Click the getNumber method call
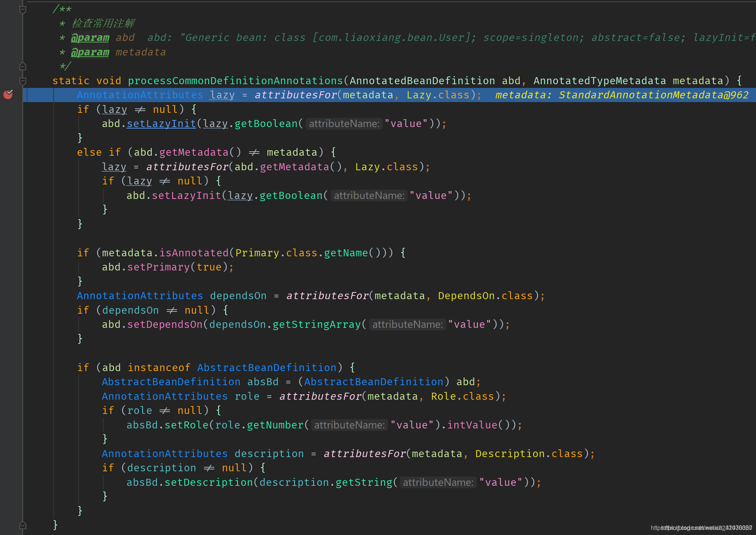 (x=275, y=425)
